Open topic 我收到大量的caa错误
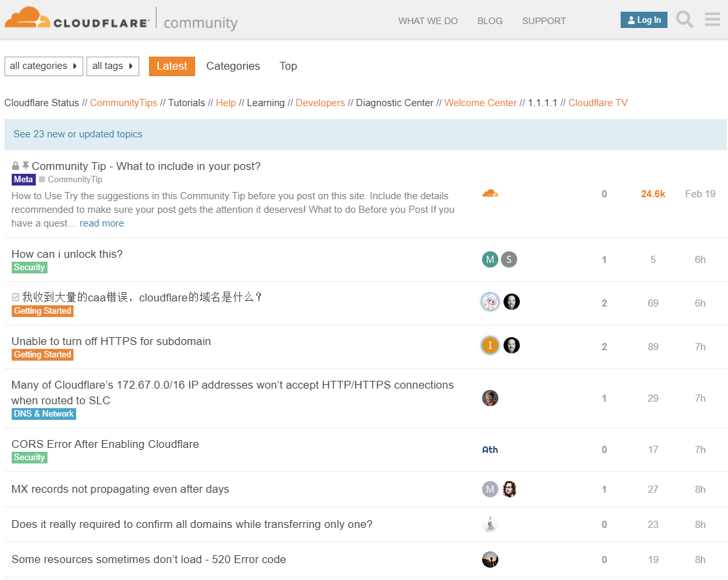The height and width of the screenshot is (580, 728). (142, 297)
